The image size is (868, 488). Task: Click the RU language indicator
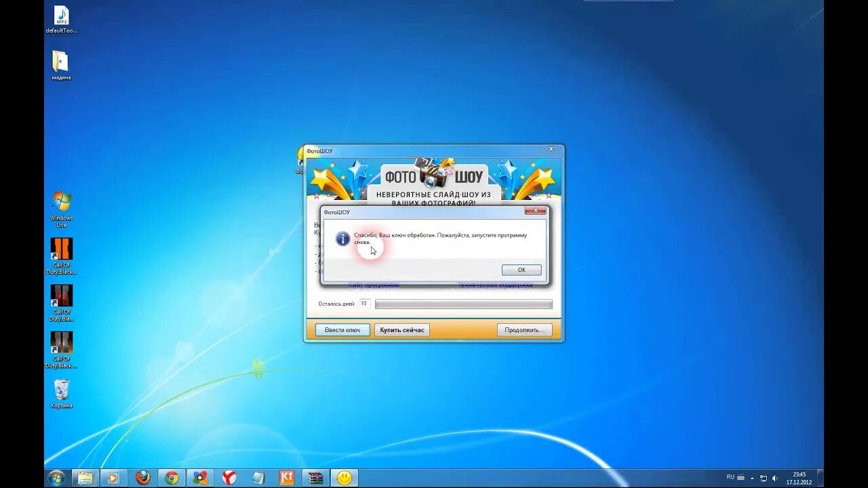coord(730,477)
